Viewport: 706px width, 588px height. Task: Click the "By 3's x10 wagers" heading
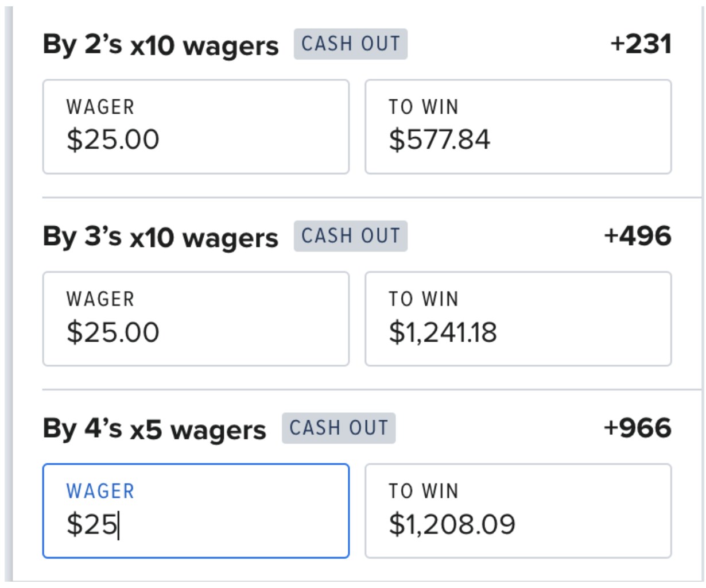tap(160, 237)
